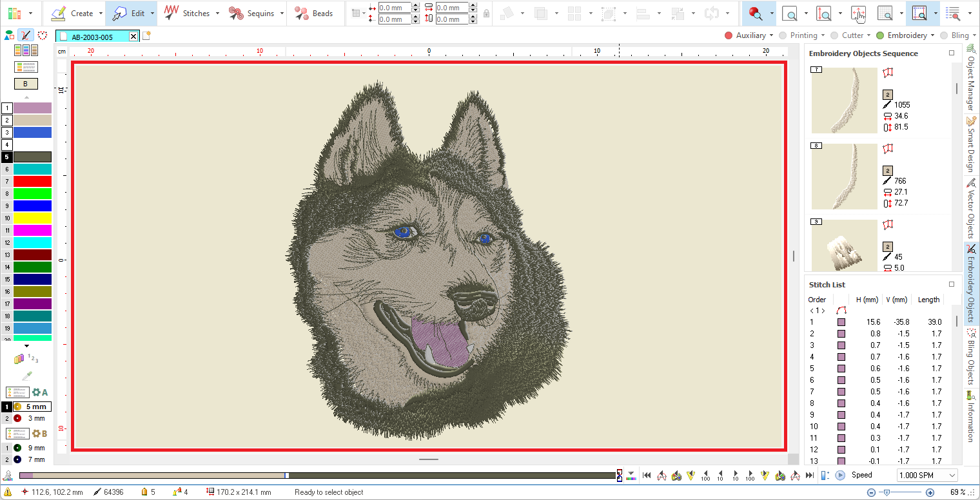The height and width of the screenshot is (500, 980).
Task: Maximize the Stitch List panel
Action: pyautogui.click(x=952, y=284)
